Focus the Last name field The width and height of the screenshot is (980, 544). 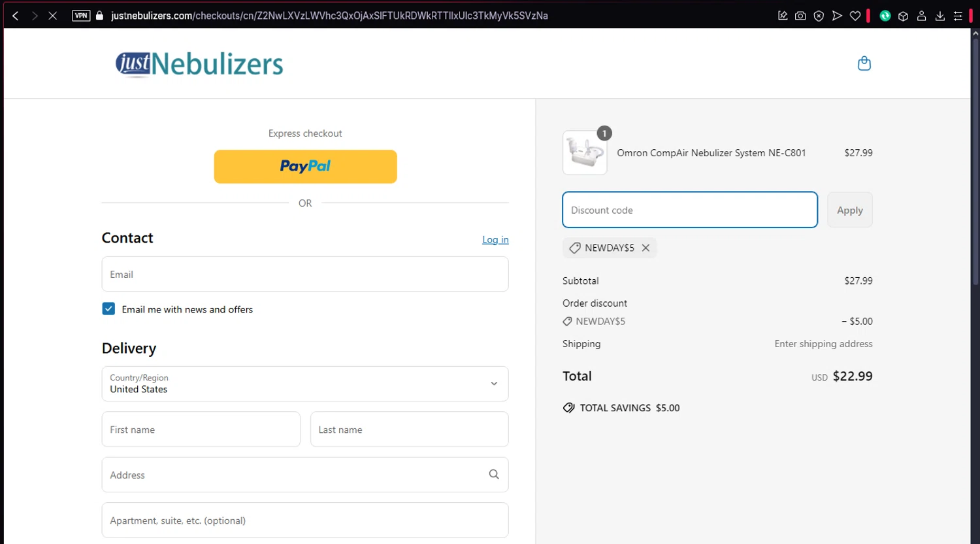410,430
